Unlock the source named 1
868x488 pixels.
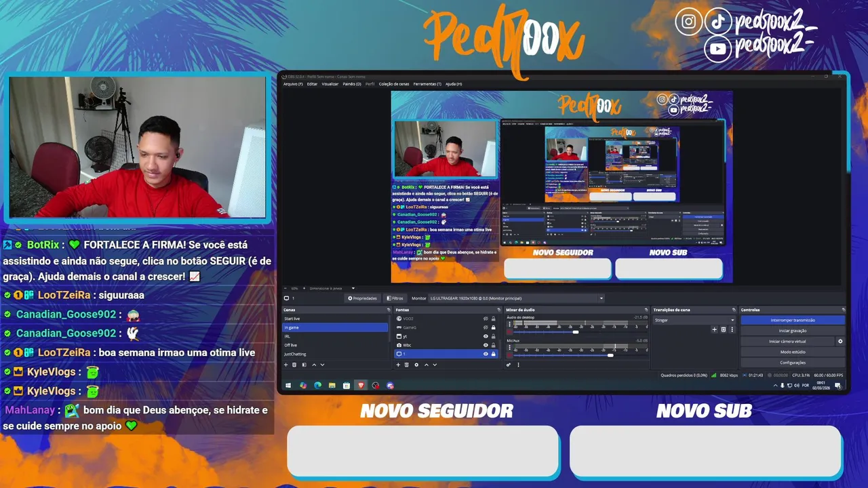tap(493, 354)
